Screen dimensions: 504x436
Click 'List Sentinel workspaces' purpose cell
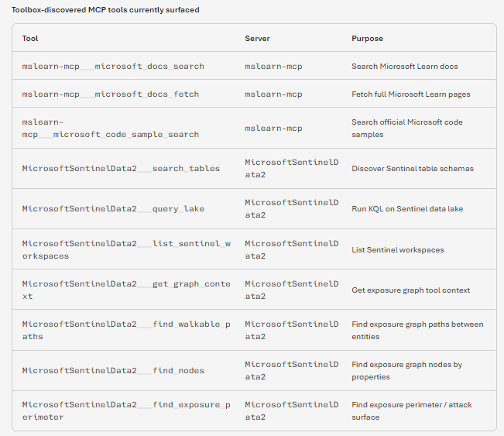[x=398, y=250]
